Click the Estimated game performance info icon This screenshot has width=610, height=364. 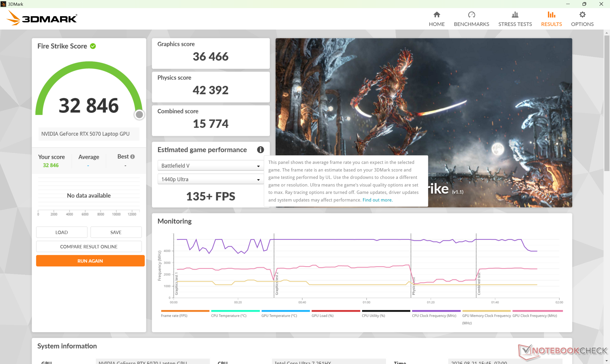click(x=260, y=150)
